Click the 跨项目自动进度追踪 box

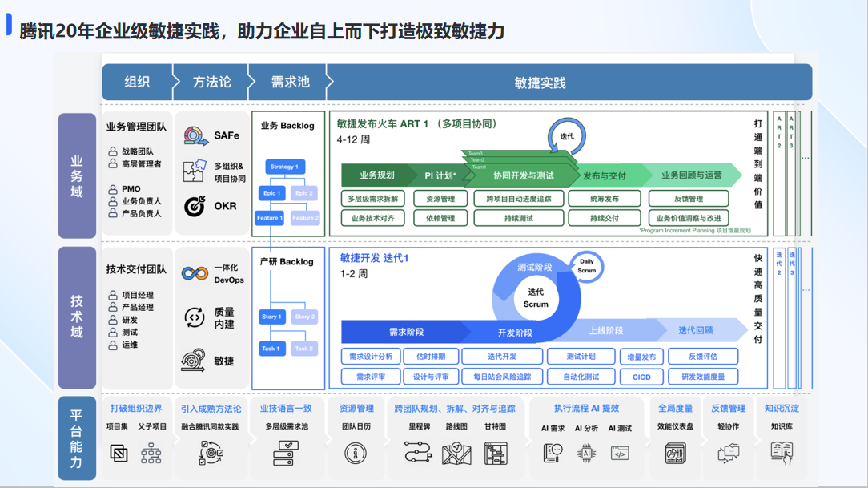519,198
